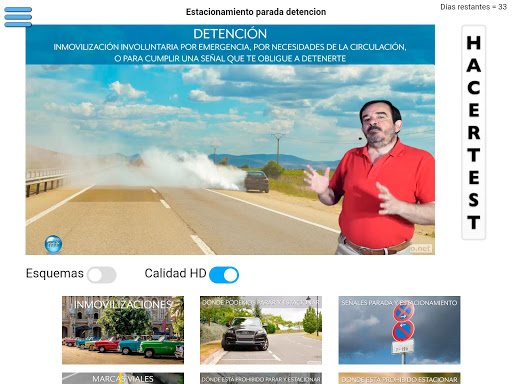
Task: Open the Inmovilizaciones video thumbnail
Action: (x=123, y=330)
